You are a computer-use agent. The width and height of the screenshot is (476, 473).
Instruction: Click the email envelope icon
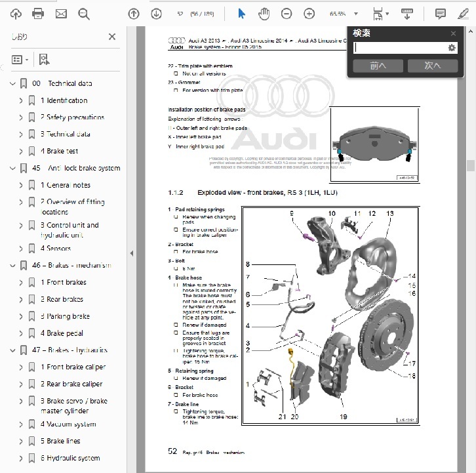click(61, 14)
